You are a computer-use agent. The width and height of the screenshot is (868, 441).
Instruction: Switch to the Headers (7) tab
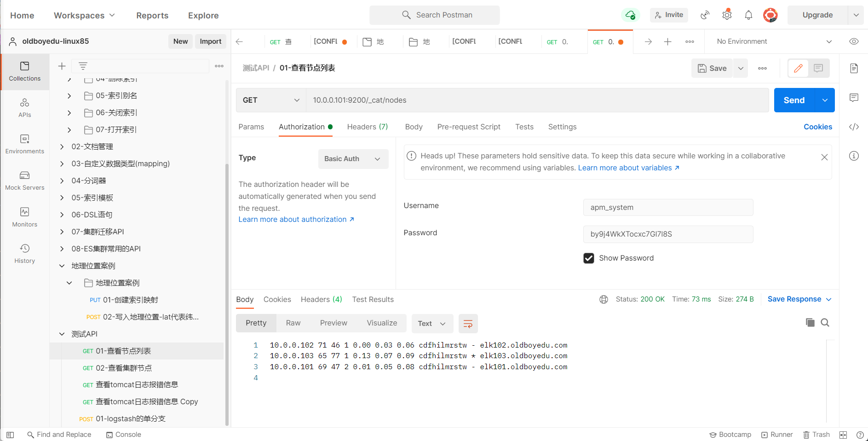(367, 127)
